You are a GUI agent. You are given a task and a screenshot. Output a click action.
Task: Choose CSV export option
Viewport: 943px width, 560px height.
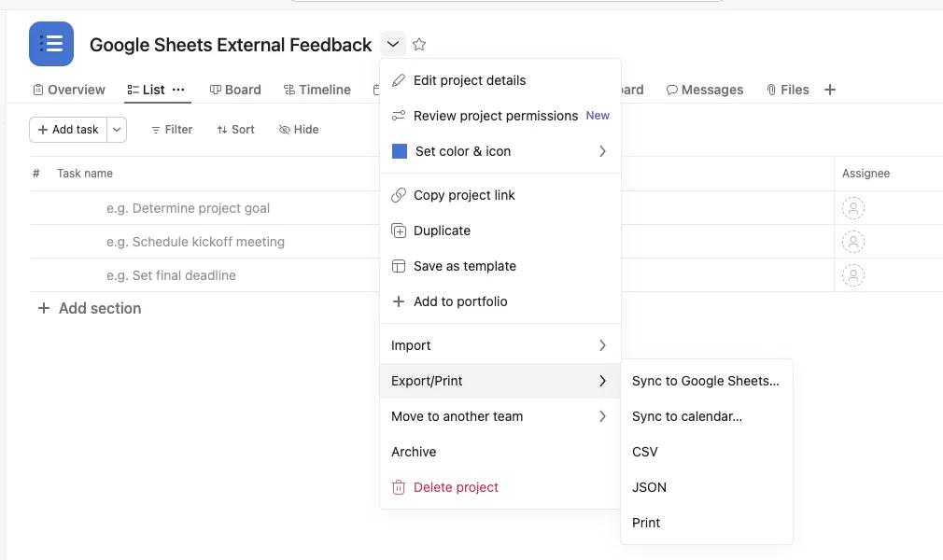click(x=645, y=452)
